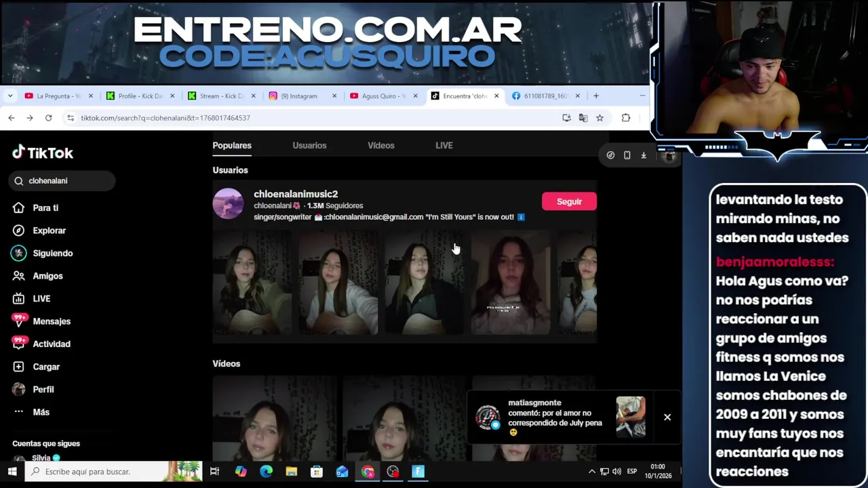Viewport: 868px width, 488px height.
Task: Switch to the Populares tab
Action: 232,146
